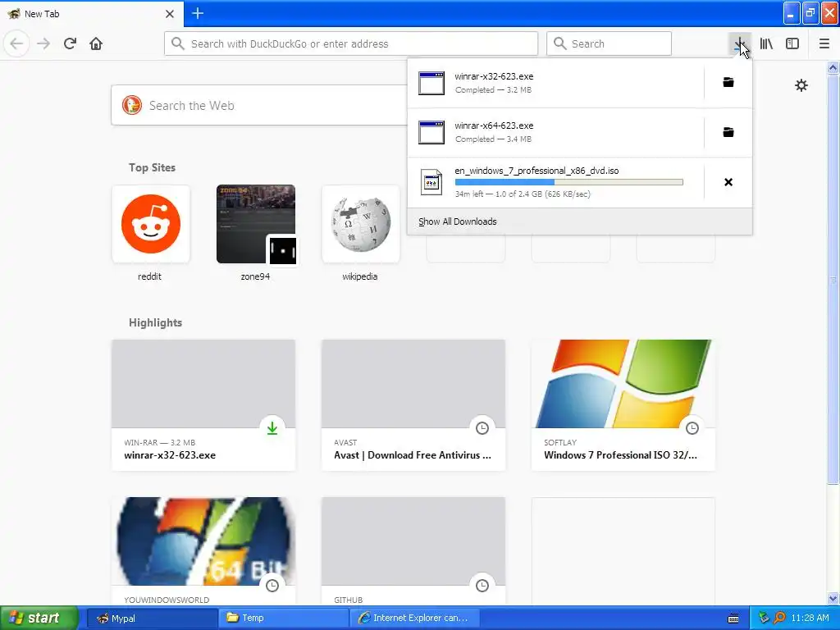Click the Top Sites section heading

coord(152,167)
